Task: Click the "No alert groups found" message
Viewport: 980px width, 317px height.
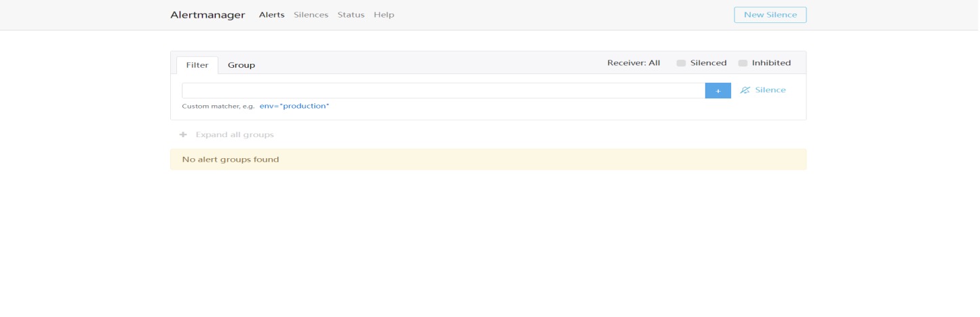Action: coord(231,160)
